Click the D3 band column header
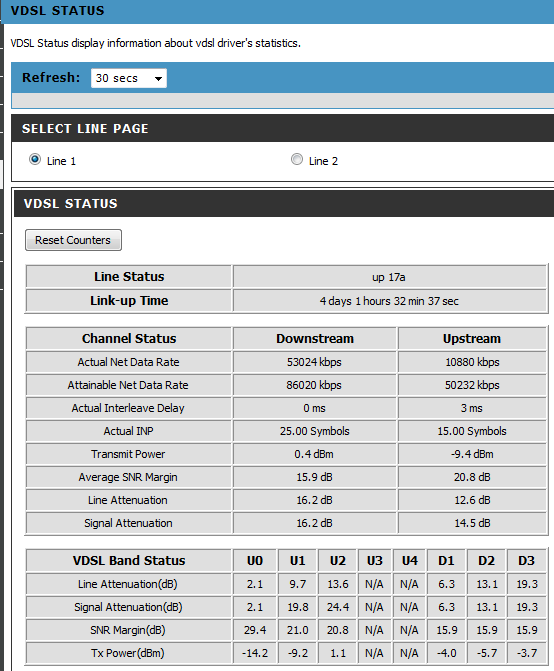Image resolution: width=554 pixels, height=671 pixels. click(527, 561)
